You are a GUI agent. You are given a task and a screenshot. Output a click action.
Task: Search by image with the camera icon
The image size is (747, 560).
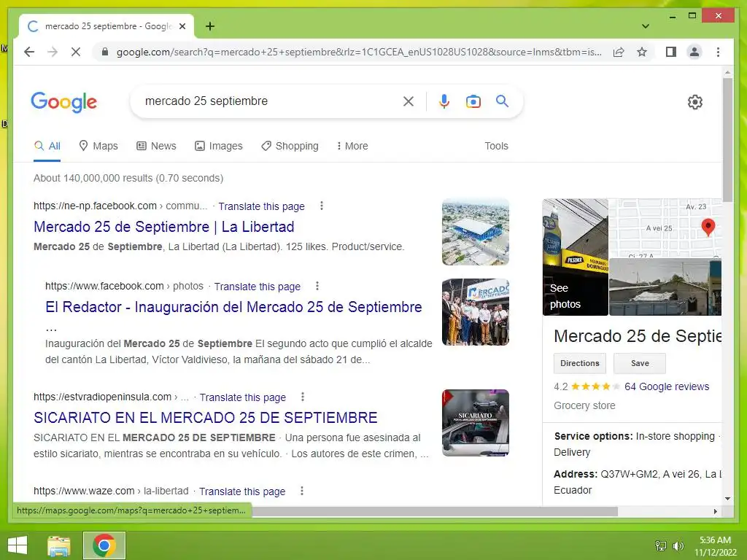coord(473,101)
